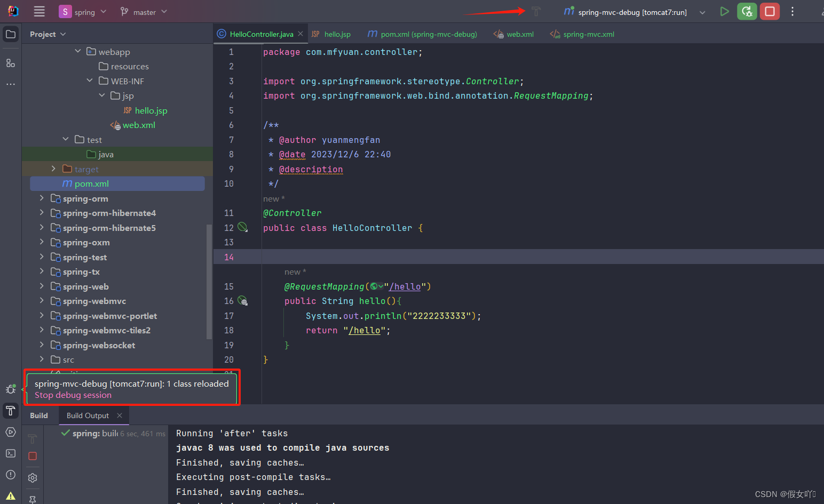Expand the spring-orm-hibernate5 module
824x504 pixels.
pyautogui.click(x=42, y=227)
